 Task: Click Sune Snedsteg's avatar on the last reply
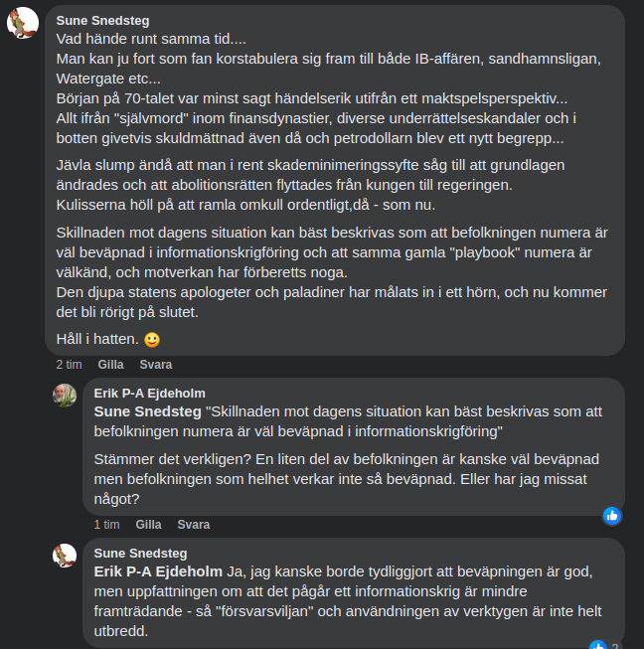coord(65,555)
